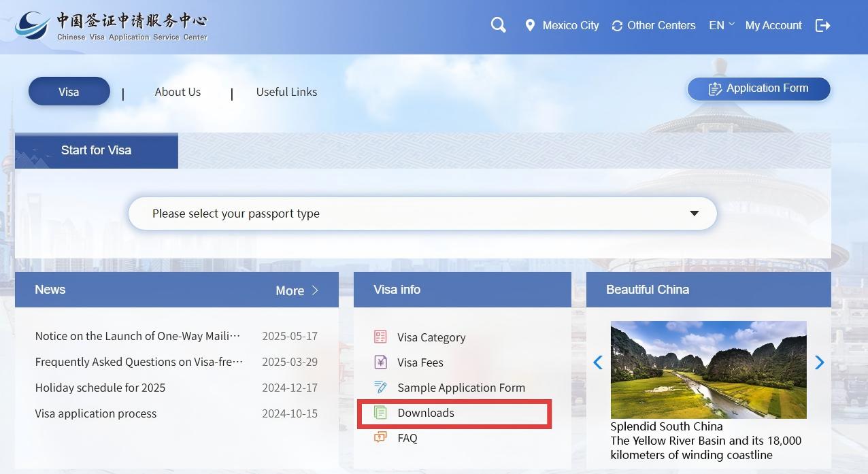
Task: Click the Other Centers refresh icon
Action: 617,26
